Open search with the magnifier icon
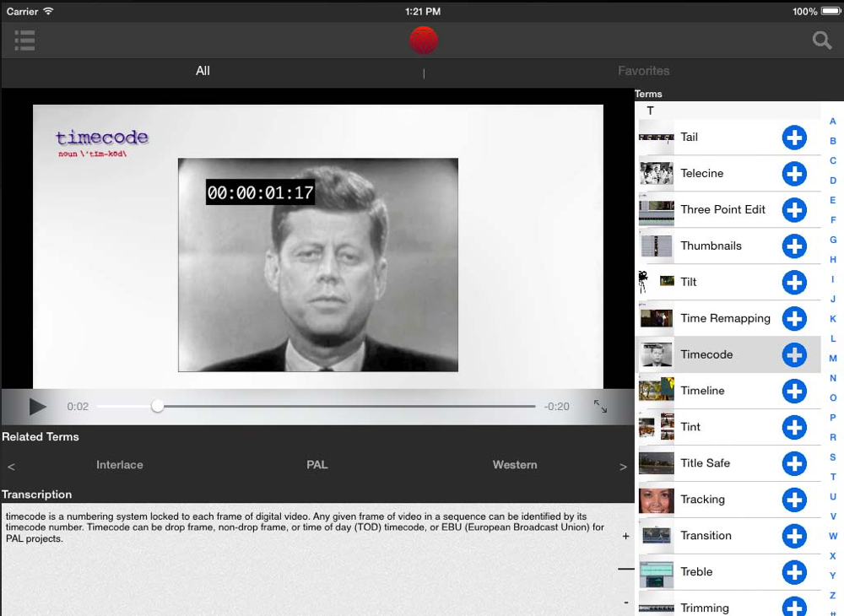The width and height of the screenshot is (844, 616). [821, 41]
